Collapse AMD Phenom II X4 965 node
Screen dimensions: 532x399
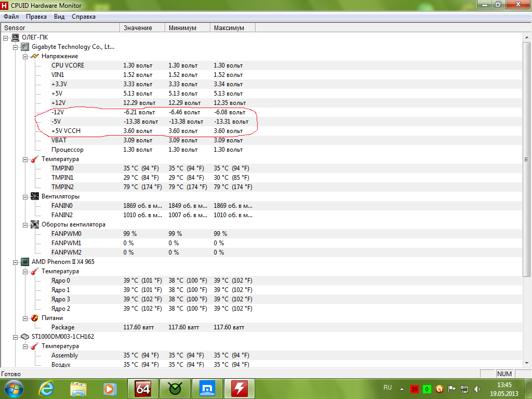pyautogui.click(x=15, y=262)
